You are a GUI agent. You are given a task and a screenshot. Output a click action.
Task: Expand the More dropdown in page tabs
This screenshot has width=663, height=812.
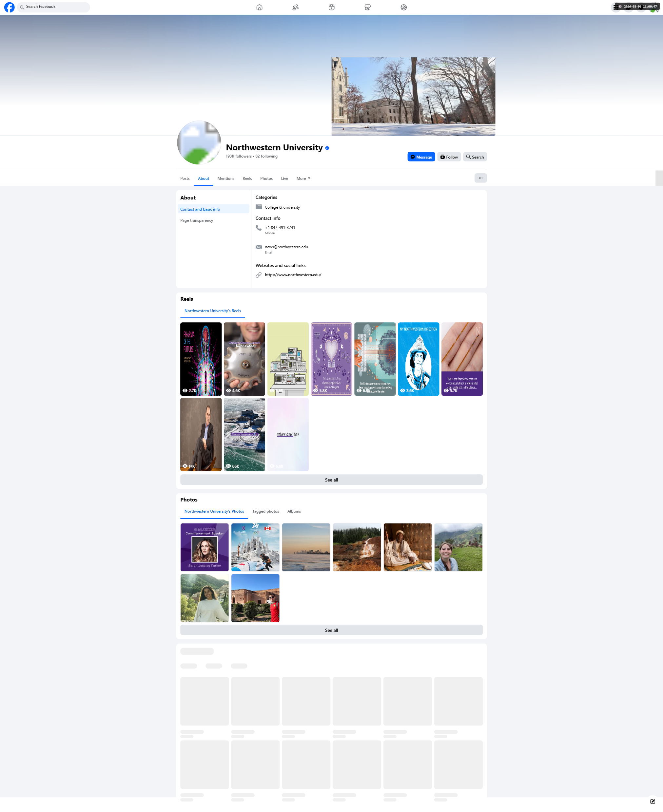(x=303, y=178)
